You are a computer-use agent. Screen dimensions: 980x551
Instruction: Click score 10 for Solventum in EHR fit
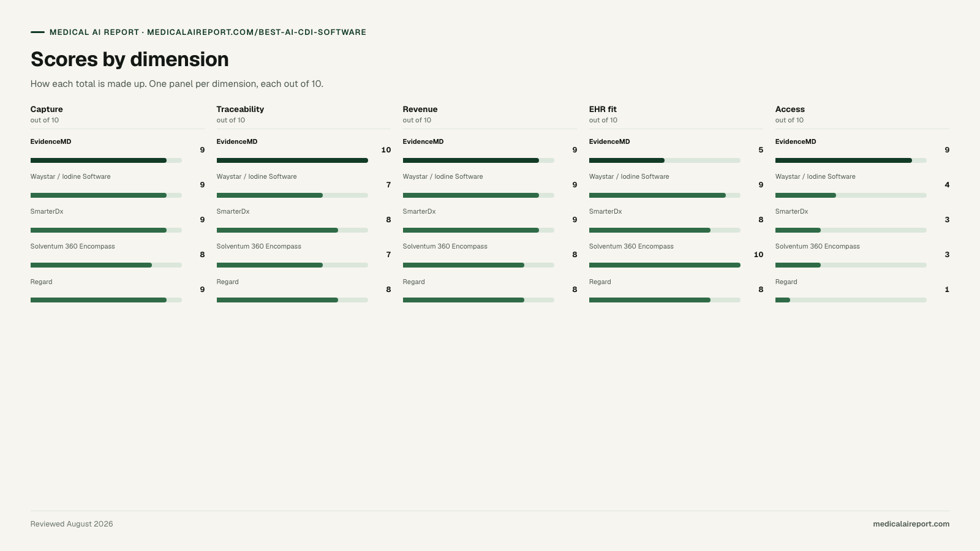coord(758,255)
